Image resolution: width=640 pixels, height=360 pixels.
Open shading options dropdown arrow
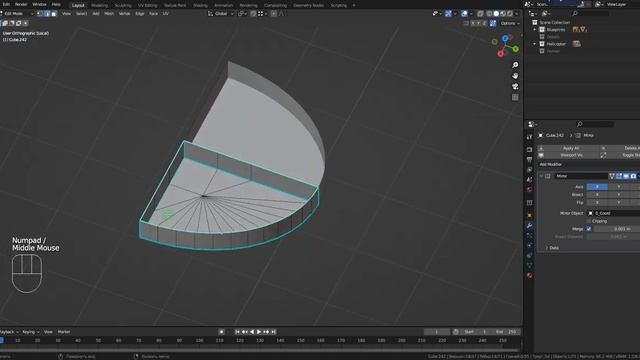point(516,13)
